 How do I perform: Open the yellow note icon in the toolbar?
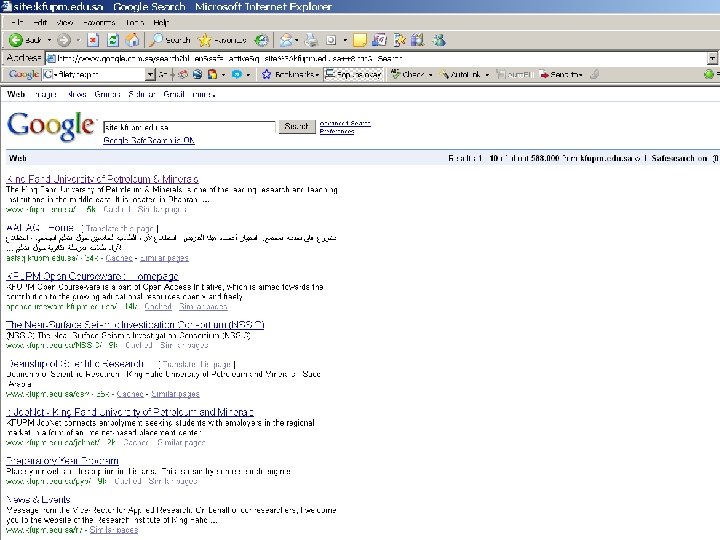[x=360, y=40]
